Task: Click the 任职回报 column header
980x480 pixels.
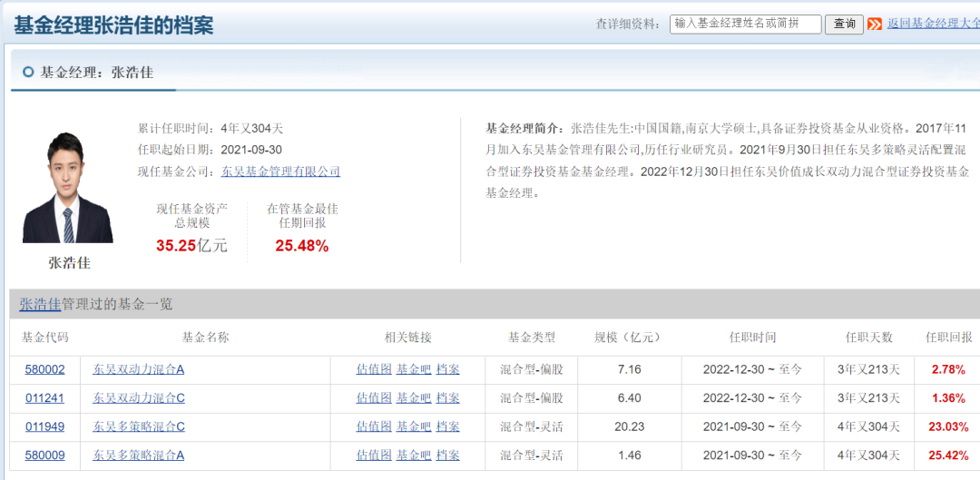Action: [x=949, y=338]
